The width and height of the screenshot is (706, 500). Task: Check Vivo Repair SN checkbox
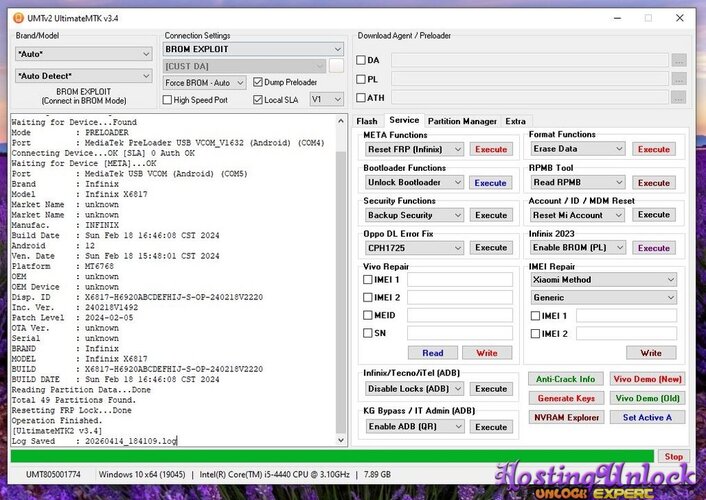coord(367,333)
